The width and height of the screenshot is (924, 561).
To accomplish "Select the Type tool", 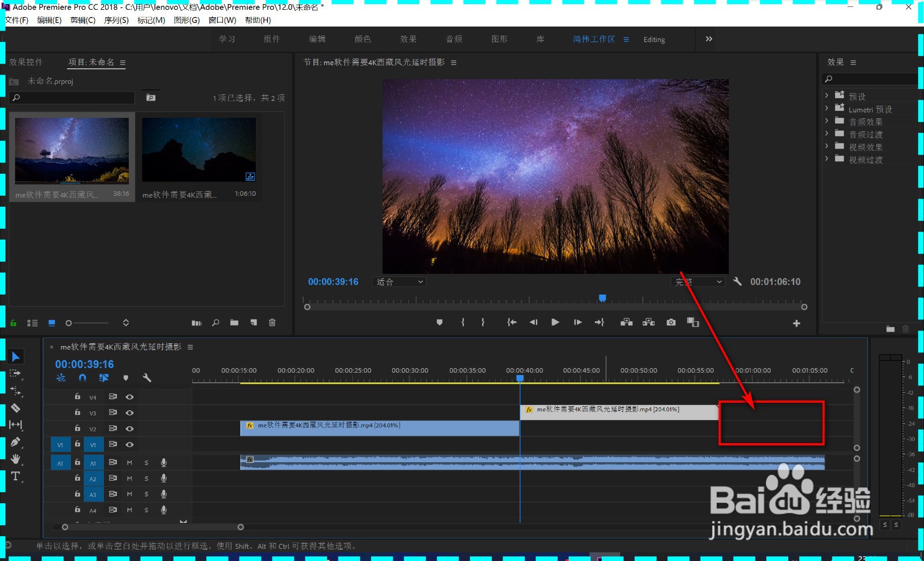I will coord(16,476).
